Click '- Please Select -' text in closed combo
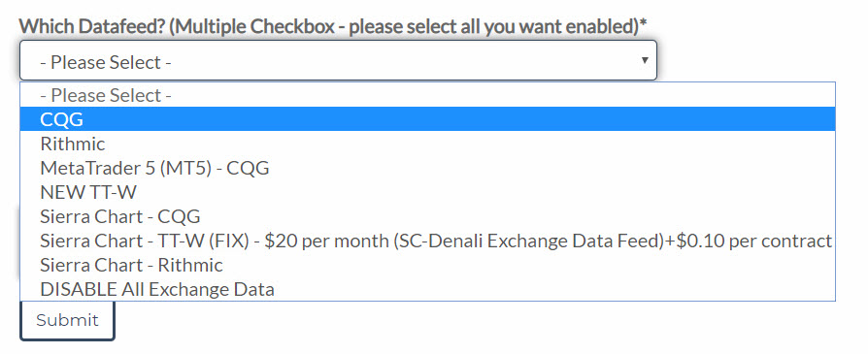The image size is (868, 354). coord(106,62)
